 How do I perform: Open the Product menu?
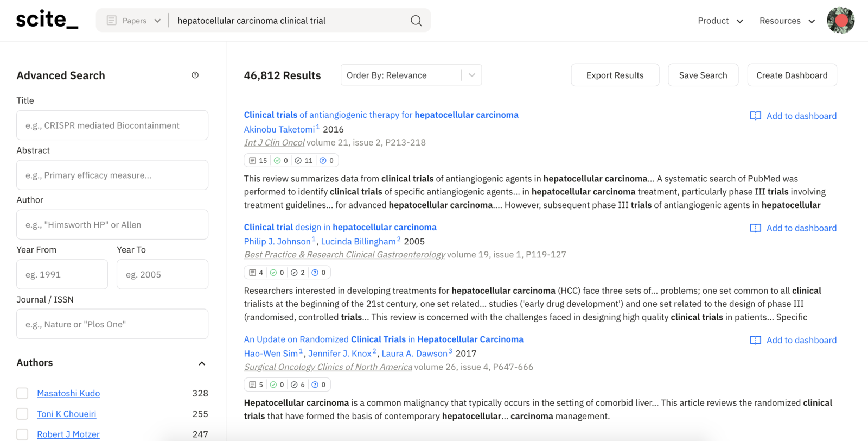click(x=720, y=20)
